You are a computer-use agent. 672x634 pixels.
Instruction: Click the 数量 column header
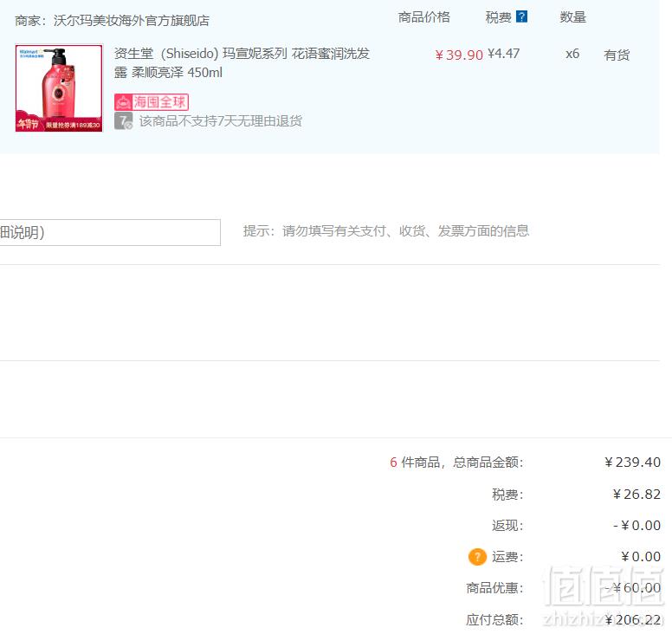[x=572, y=17]
